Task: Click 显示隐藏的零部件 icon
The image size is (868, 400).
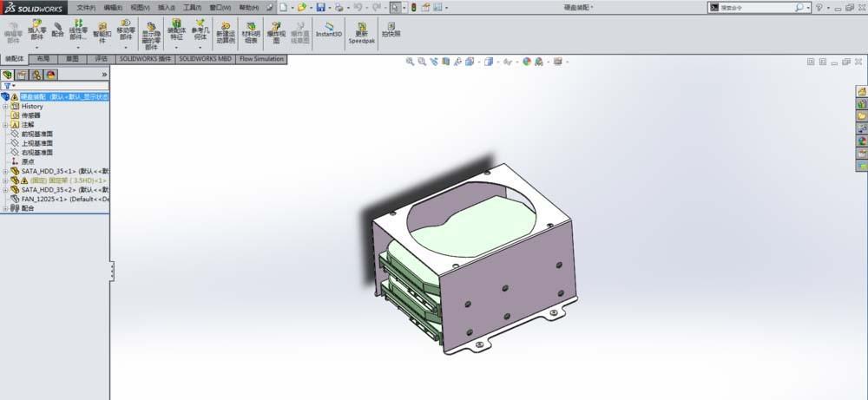Action: coord(151,36)
